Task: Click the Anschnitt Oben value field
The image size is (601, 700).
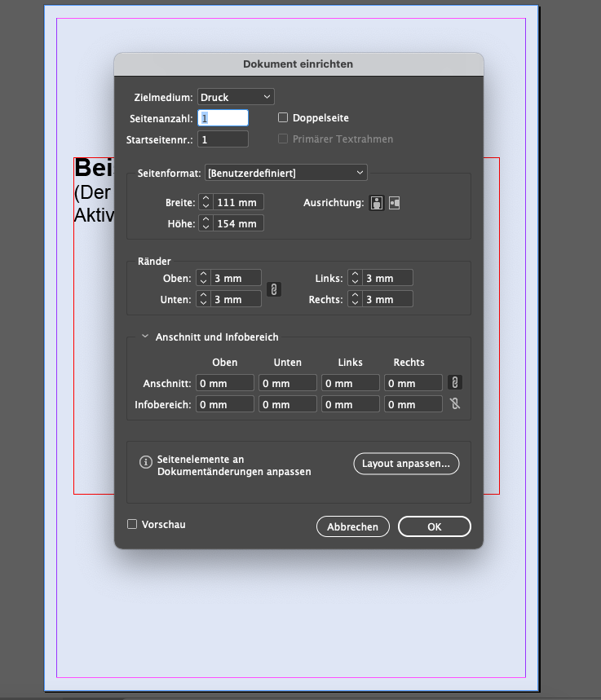Action: (x=224, y=383)
